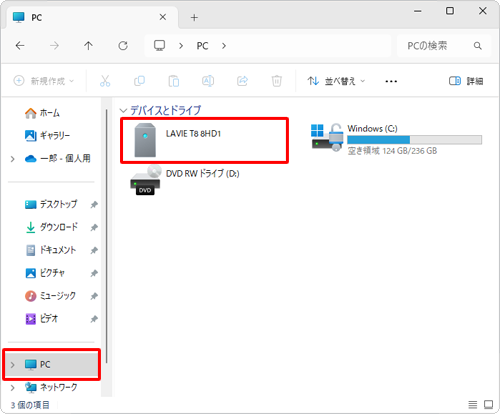Open デスクトップ quick access folder
Screen dimensions: 500x414
[51, 204]
